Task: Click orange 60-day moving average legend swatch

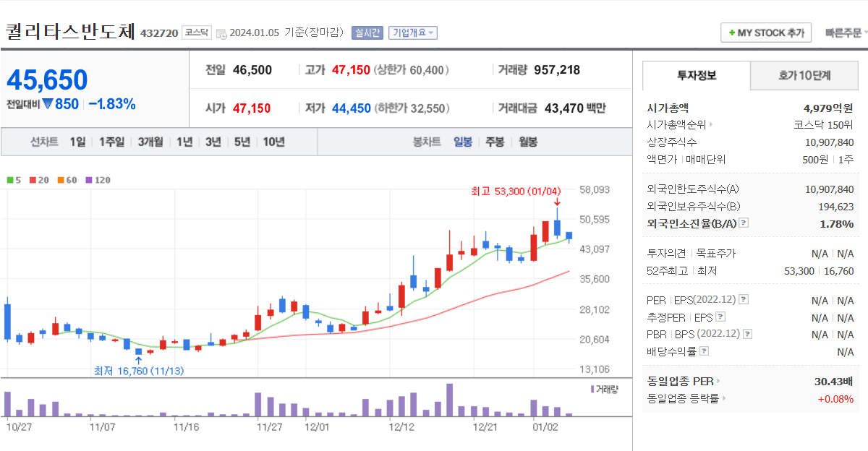Action: 61,180
